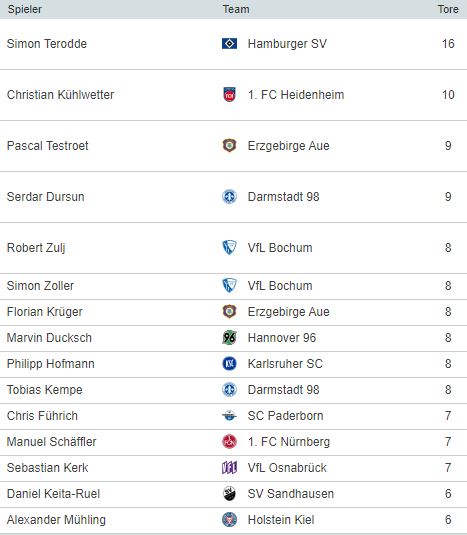The image size is (467, 535).
Task: Click Erzgebirge Aue logo beside Pascal Testroet
Action: click(x=229, y=146)
